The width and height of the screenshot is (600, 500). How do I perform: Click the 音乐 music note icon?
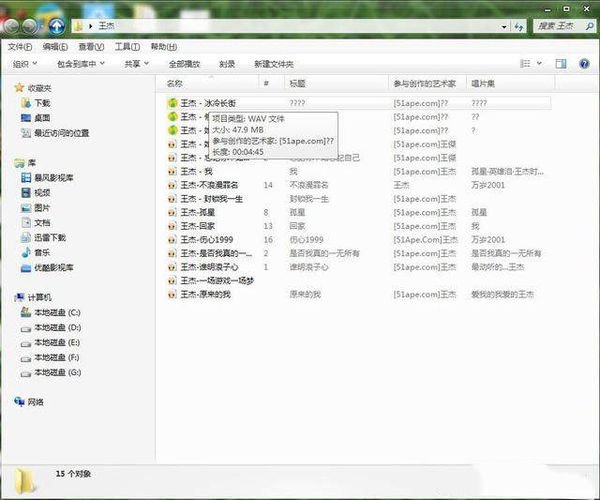(x=26, y=252)
